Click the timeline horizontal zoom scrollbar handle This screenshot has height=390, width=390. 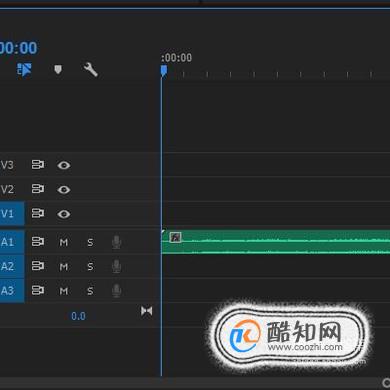click(386, 383)
